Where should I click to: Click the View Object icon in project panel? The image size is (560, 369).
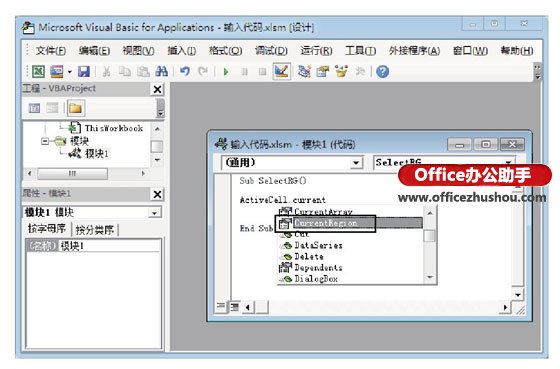(x=52, y=108)
